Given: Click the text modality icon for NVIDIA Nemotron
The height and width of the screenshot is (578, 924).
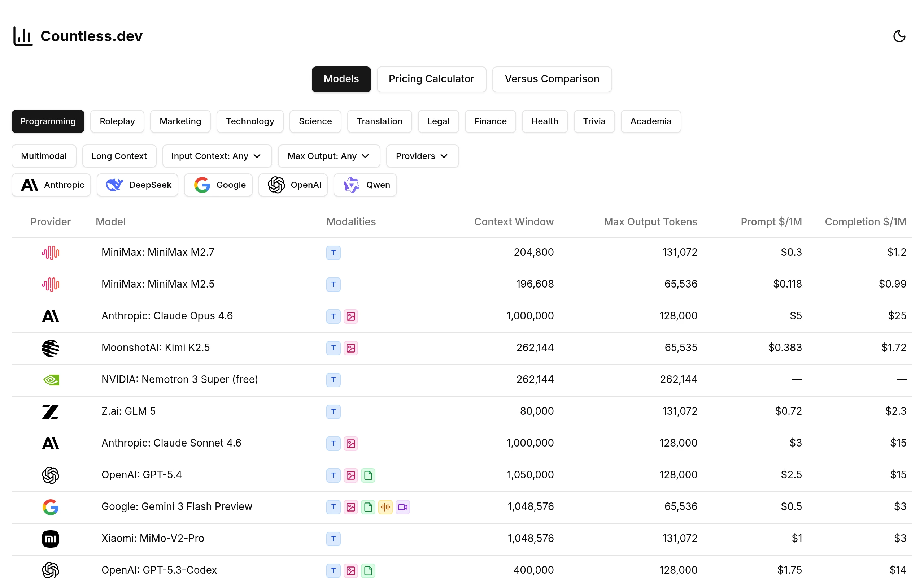Looking at the screenshot, I should tap(334, 380).
